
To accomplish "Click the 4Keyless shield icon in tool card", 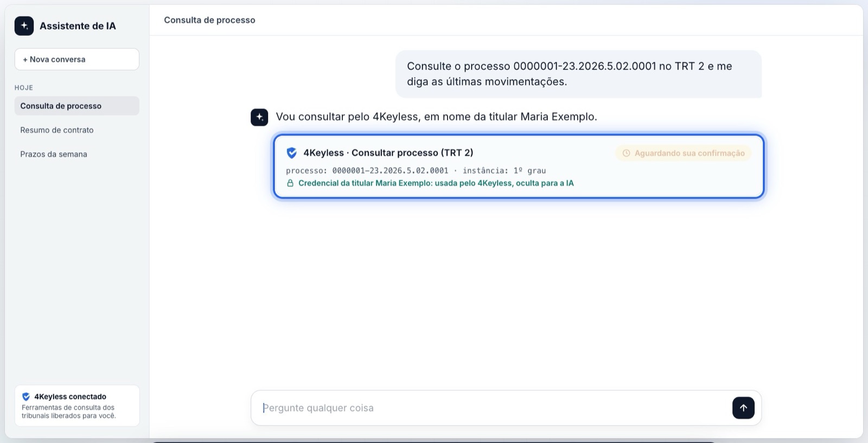I will point(292,153).
